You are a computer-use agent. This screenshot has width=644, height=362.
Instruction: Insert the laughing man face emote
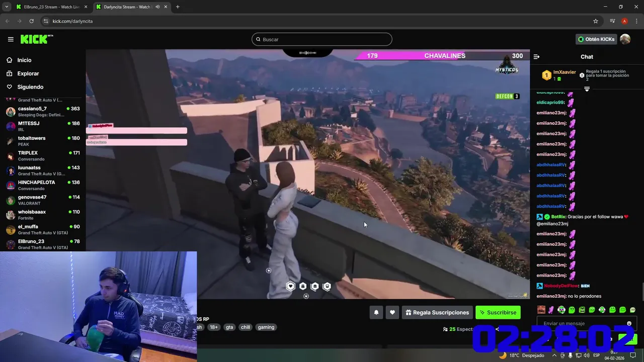pos(541,310)
